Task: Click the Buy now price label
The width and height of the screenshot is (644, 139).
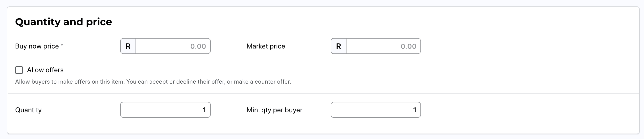Action: click(x=37, y=46)
